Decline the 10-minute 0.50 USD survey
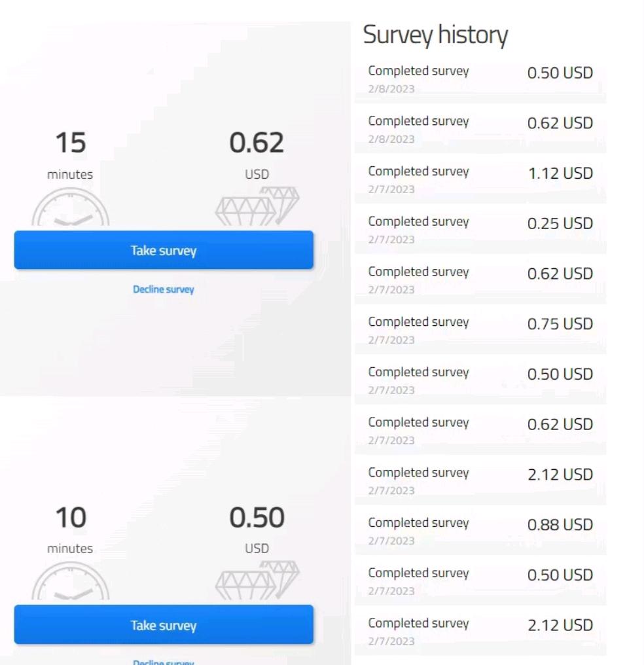Screen dimensions: 644x665 (164, 661)
